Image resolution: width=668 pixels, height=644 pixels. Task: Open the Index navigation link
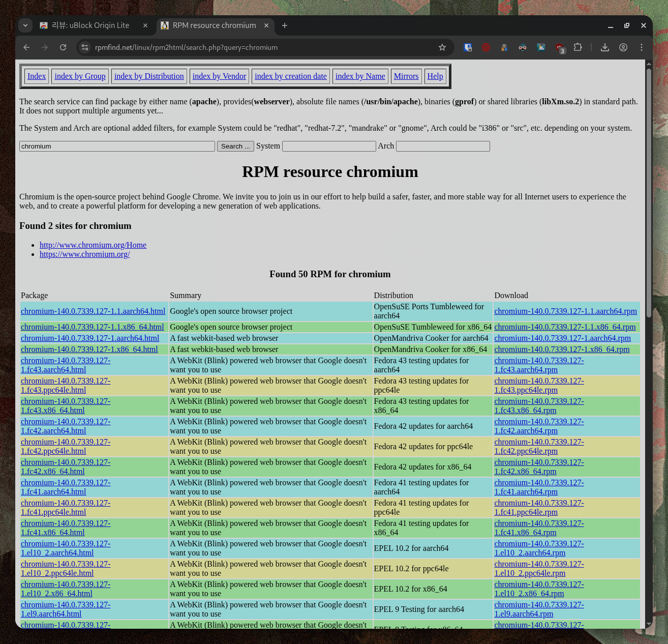click(37, 76)
